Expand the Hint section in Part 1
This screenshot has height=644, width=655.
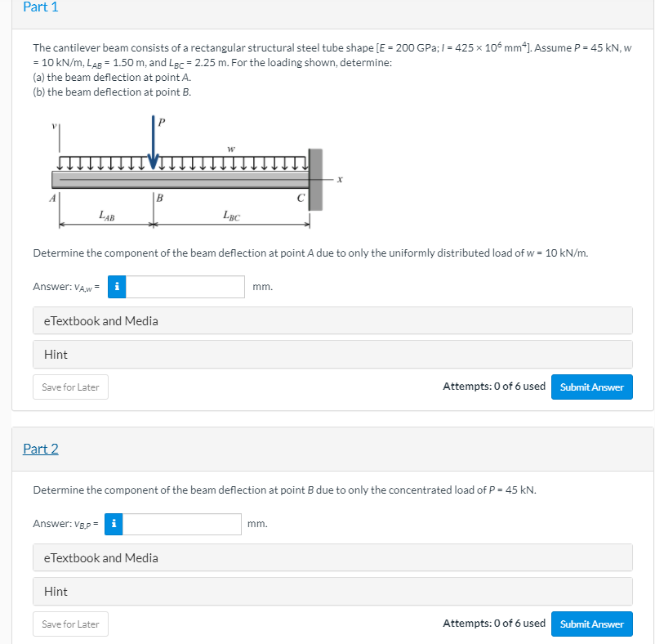(54, 354)
